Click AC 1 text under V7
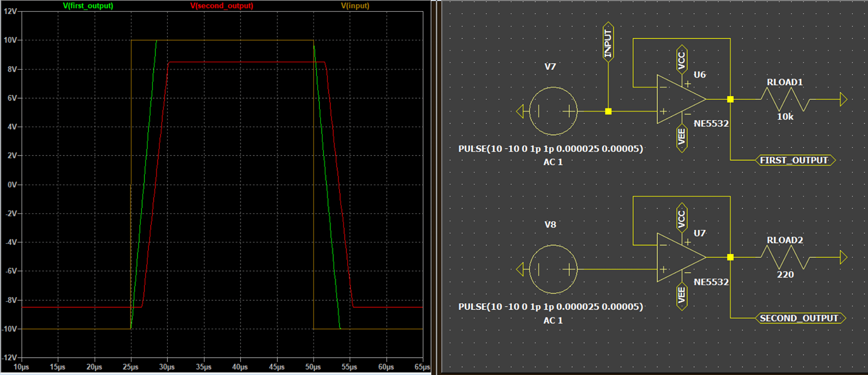 click(x=553, y=162)
